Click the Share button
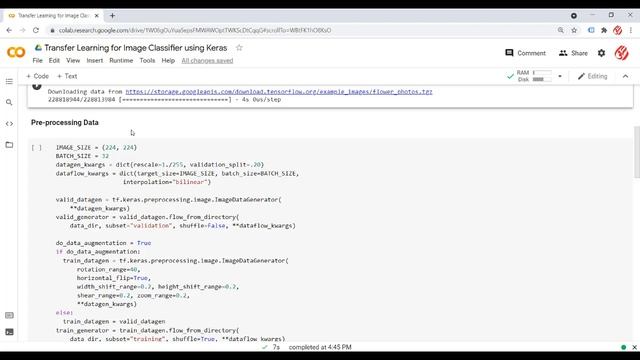Image resolution: width=640 pixels, height=360 pixels. point(573,53)
